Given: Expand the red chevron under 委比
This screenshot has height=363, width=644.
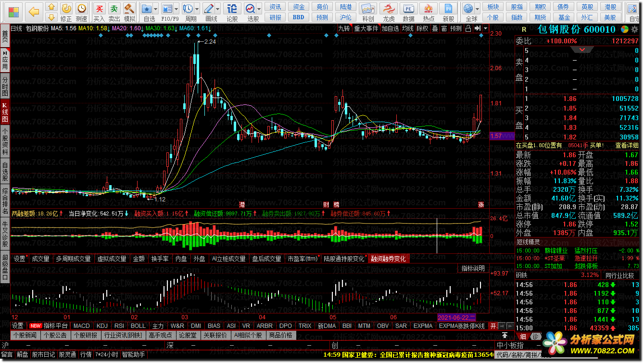Looking at the screenshot, I should [582, 50].
